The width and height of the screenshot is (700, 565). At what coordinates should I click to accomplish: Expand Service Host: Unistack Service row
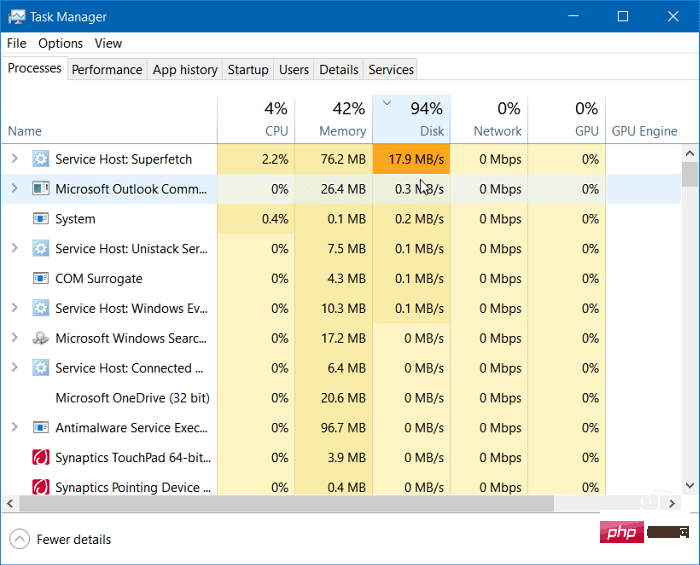point(14,248)
